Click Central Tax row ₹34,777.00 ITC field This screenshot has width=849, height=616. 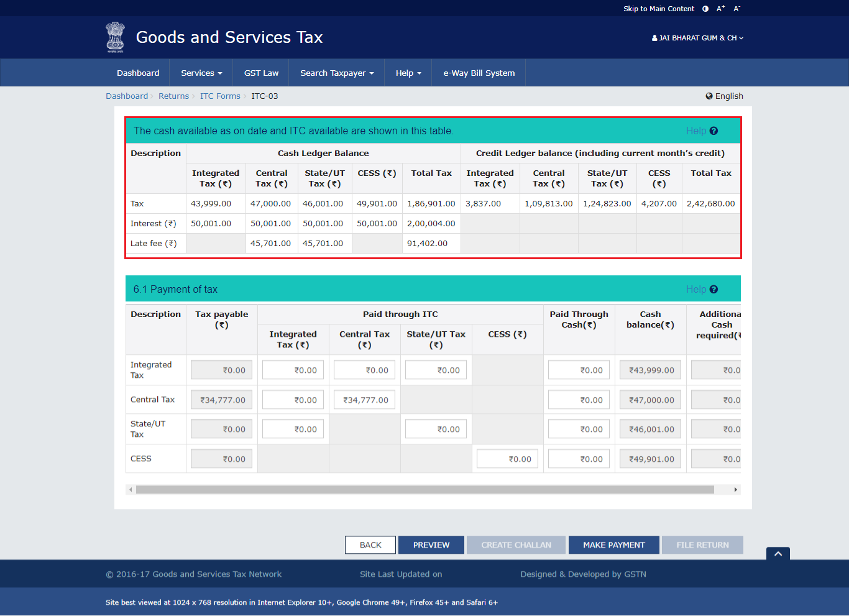click(364, 400)
